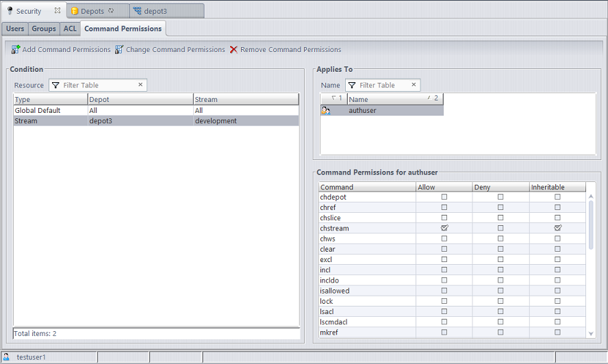Click the testuser1 icon in status bar
The width and height of the screenshot is (608, 364).
click(6, 357)
